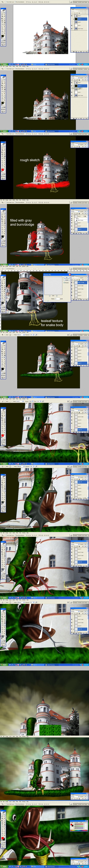
Task: Click the red foreground swatch in the last screenshot's toolbox
Action: tap(2, 838)
